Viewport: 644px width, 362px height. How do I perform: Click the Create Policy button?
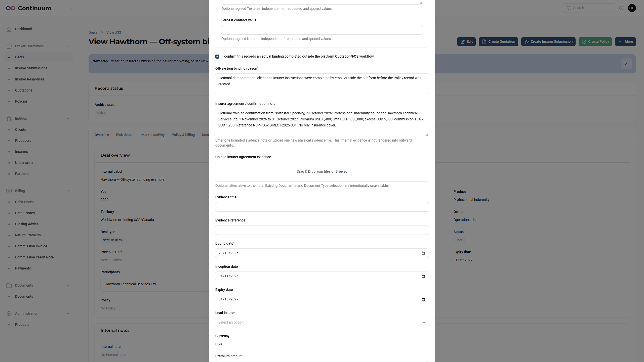coord(595,42)
